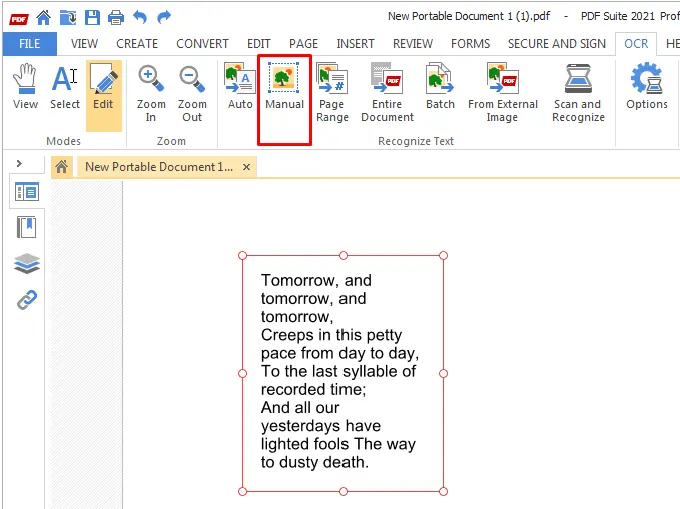Launch Scan and Recognize
Image resolution: width=680 pixels, height=509 pixels.
[578, 93]
